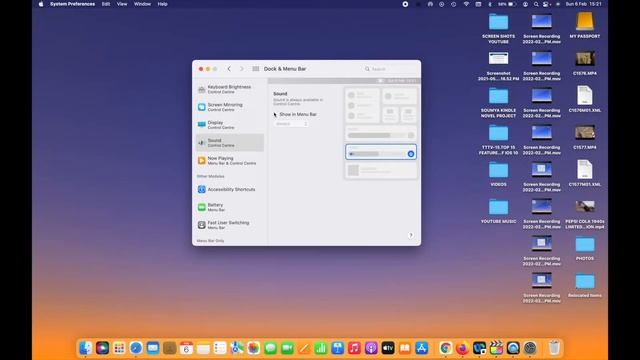This screenshot has height=360, width=640.
Task: Select SCREEN SHOTS YOUTUBE desktop folder
Action: coord(498,28)
